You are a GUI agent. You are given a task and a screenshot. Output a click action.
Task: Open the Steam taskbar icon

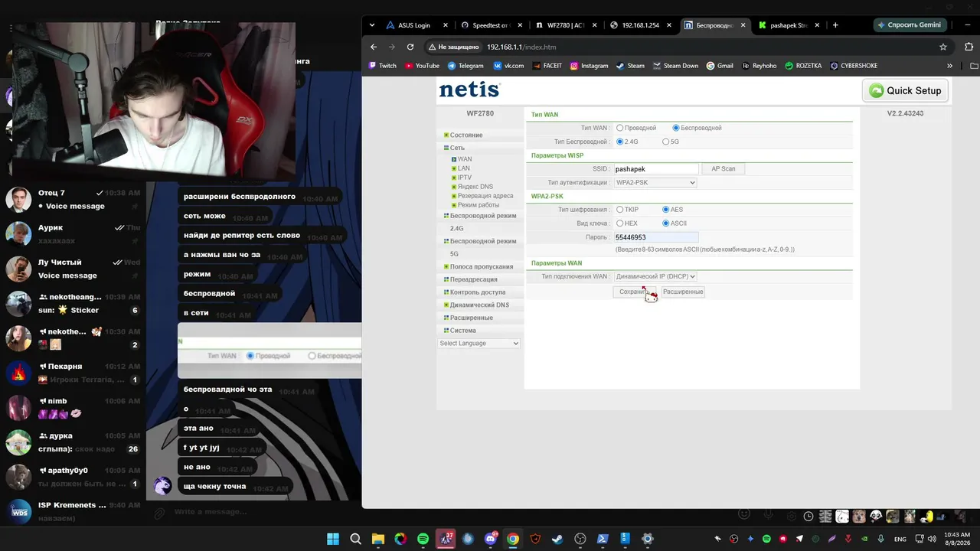557,539
